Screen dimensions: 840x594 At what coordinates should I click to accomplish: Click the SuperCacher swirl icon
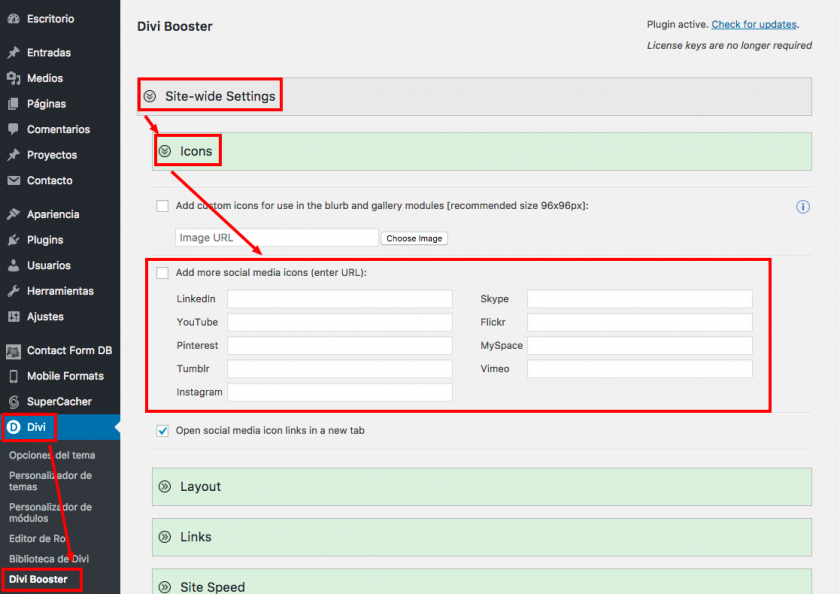[13, 402]
